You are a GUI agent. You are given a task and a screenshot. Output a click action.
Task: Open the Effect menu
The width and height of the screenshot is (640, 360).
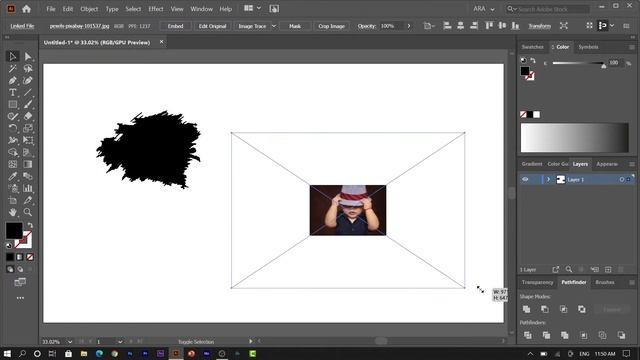(156, 9)
